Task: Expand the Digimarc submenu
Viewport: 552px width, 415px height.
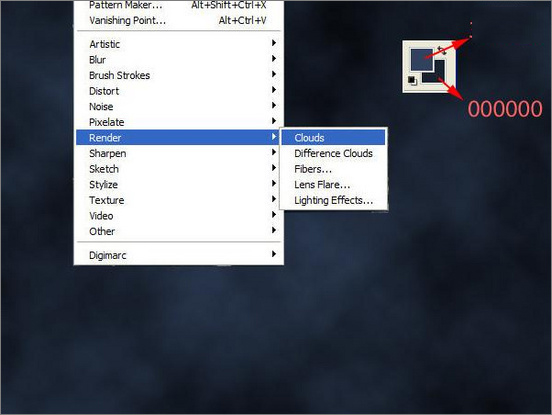Action: click(x=178, y=255)
